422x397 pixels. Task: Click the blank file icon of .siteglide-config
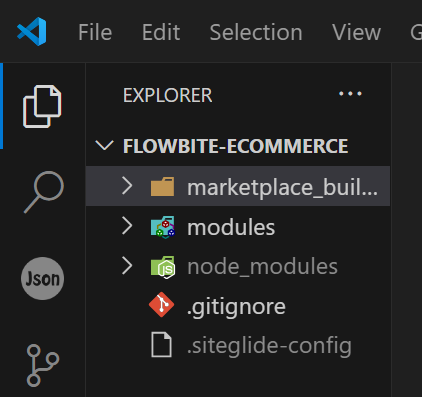[162, 345]
